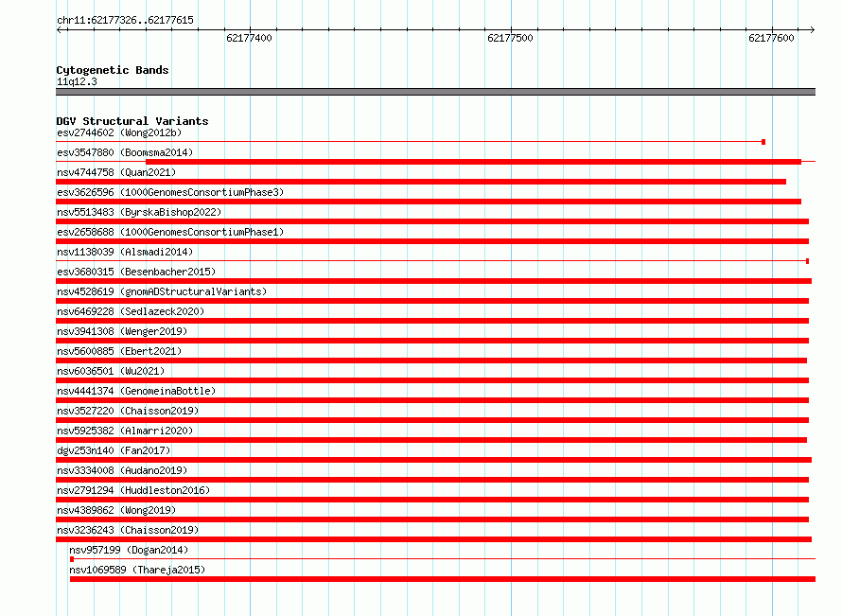Open variant nsv4441374 (GenomeinaBottle)
Image resolution: width=842 pixels, height=616 pixels.
136,391
